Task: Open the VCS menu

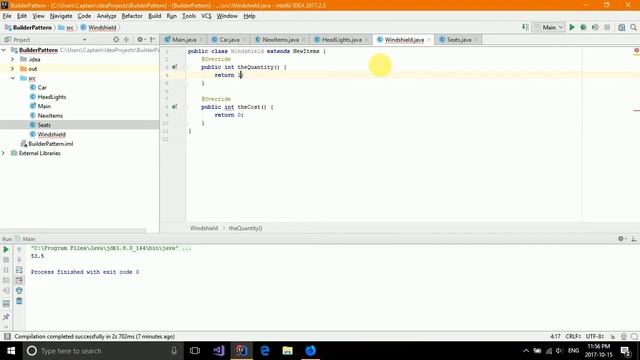Action: 206,16
